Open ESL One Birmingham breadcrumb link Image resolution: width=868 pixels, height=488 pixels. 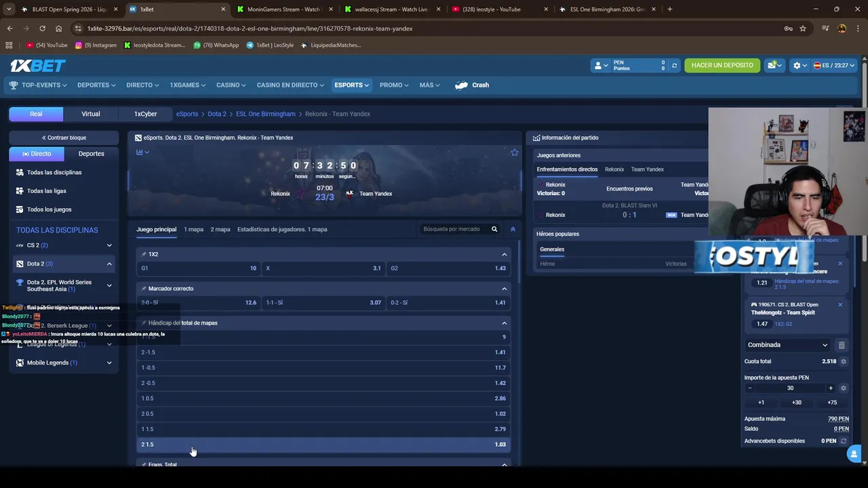[266, 114]
